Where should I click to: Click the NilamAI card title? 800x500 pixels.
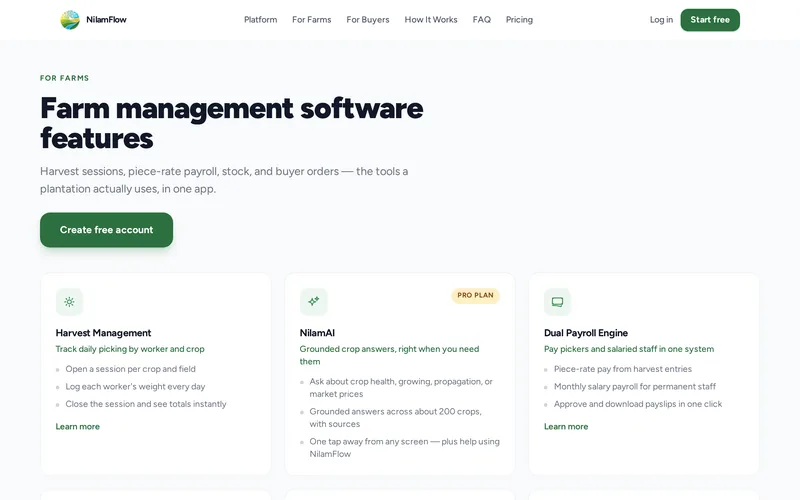click(317, 333)
